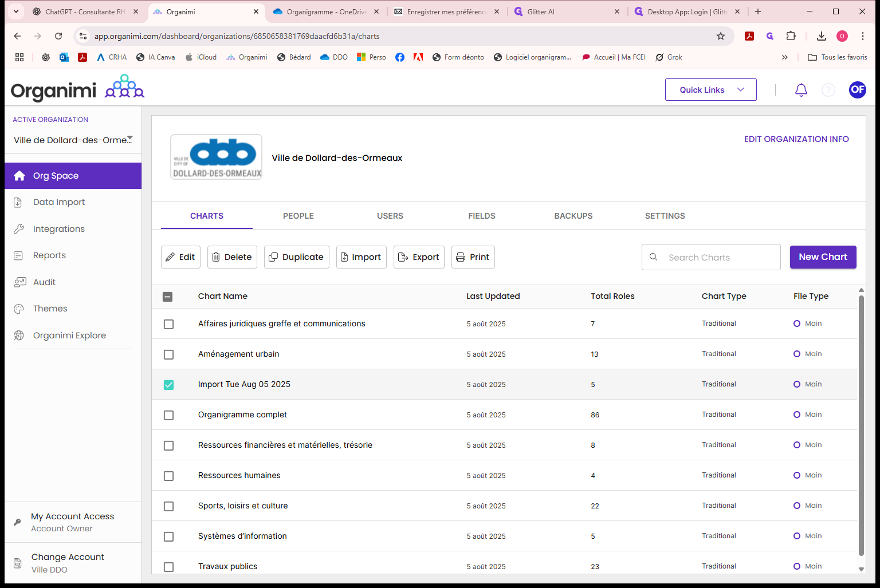This screenshot has height=588, width=880.
Task: Open My Account Access
Action: coord(73,522)
